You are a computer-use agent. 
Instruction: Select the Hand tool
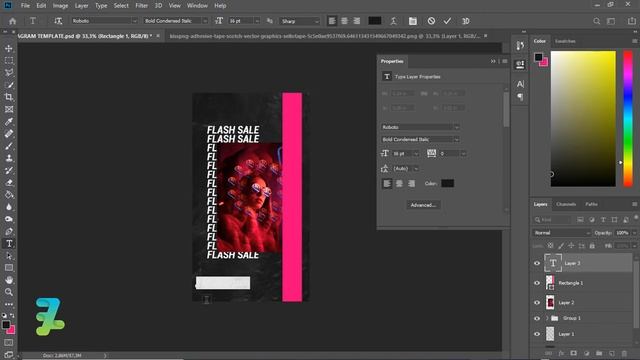pos(9,280)
